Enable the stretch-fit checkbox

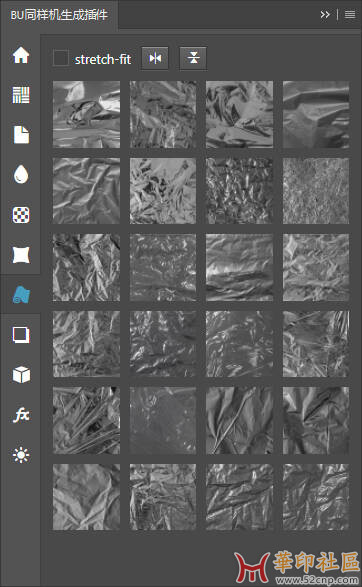[x=61, y=58]
